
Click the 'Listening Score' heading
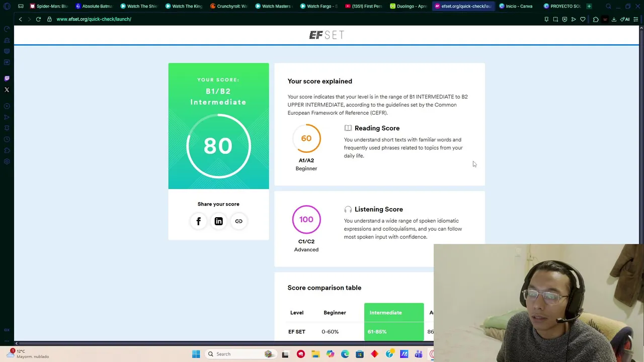click(x=378, y=209)
